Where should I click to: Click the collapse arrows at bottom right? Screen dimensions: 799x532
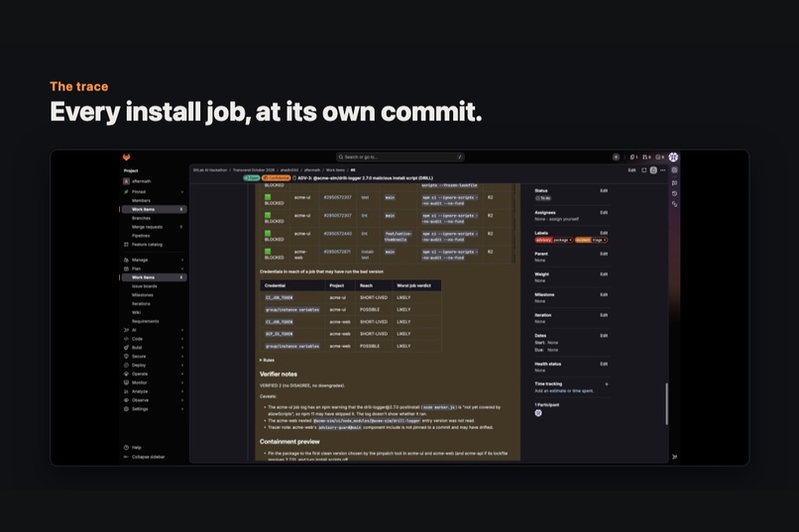(675, 457)
